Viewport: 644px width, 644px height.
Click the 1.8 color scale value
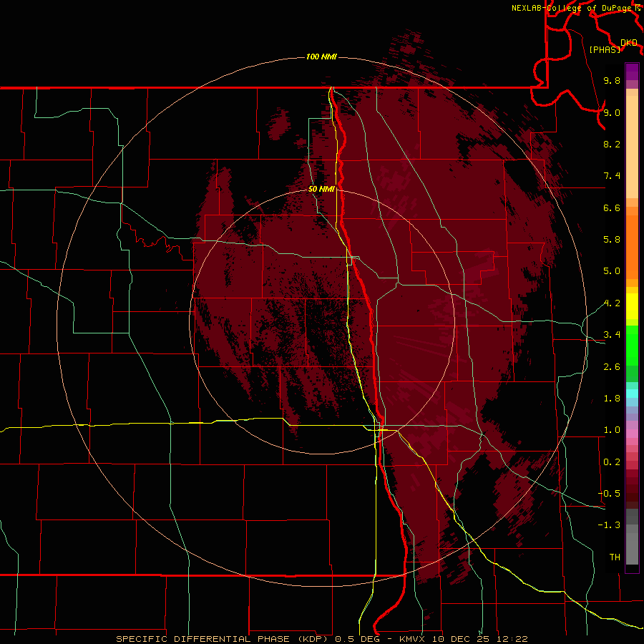(612, 399)
